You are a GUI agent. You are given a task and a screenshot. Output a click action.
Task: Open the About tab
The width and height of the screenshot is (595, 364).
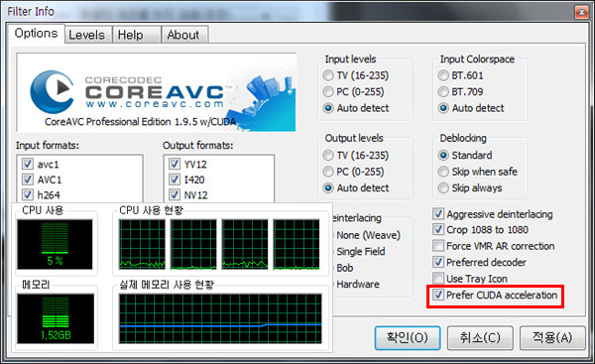[183, 35]
